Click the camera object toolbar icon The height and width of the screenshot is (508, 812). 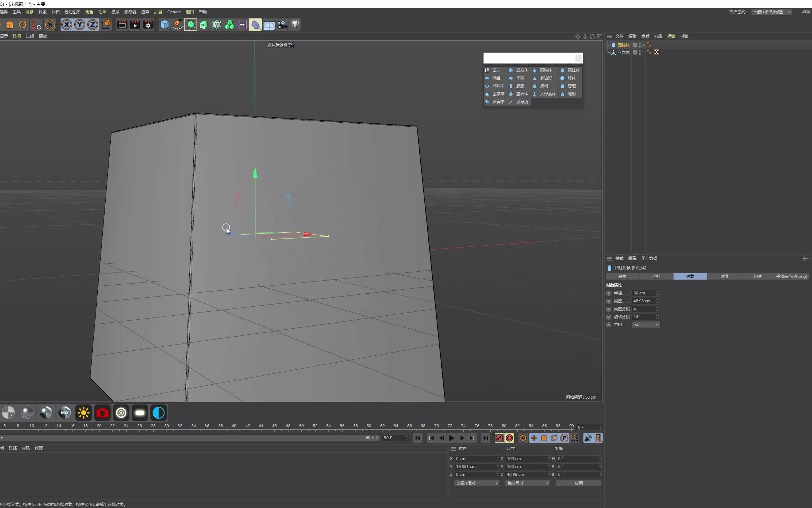click(282, 25)
